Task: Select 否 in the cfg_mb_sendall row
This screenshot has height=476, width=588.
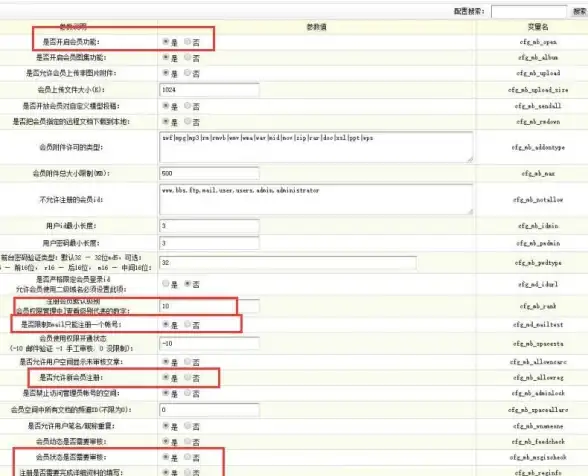Action: (x=188, y=106)
